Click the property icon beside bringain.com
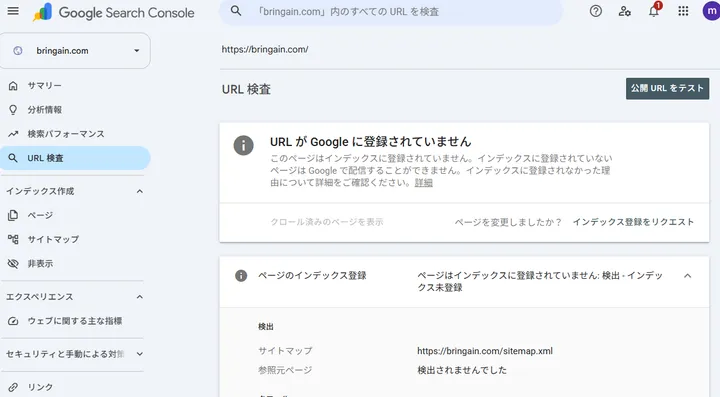The width and height of the screenshot is (720, 397). tap(18, 50)
